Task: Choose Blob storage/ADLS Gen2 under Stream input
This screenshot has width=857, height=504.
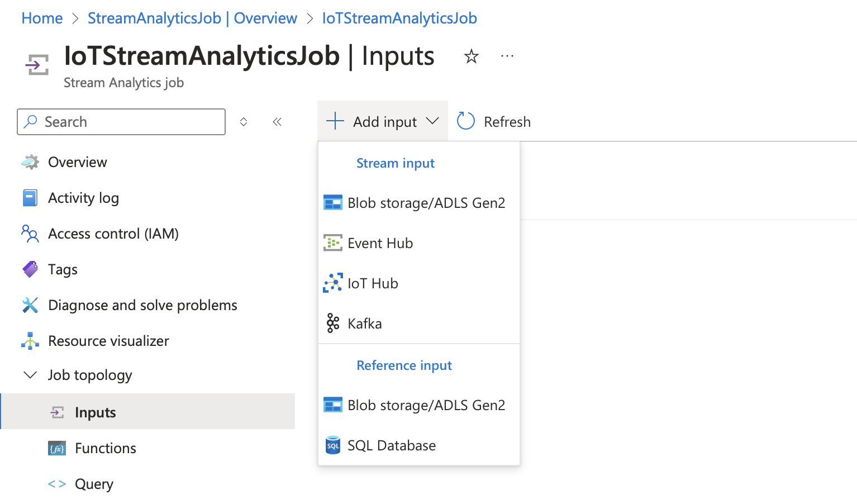Action: coord(426,203)
